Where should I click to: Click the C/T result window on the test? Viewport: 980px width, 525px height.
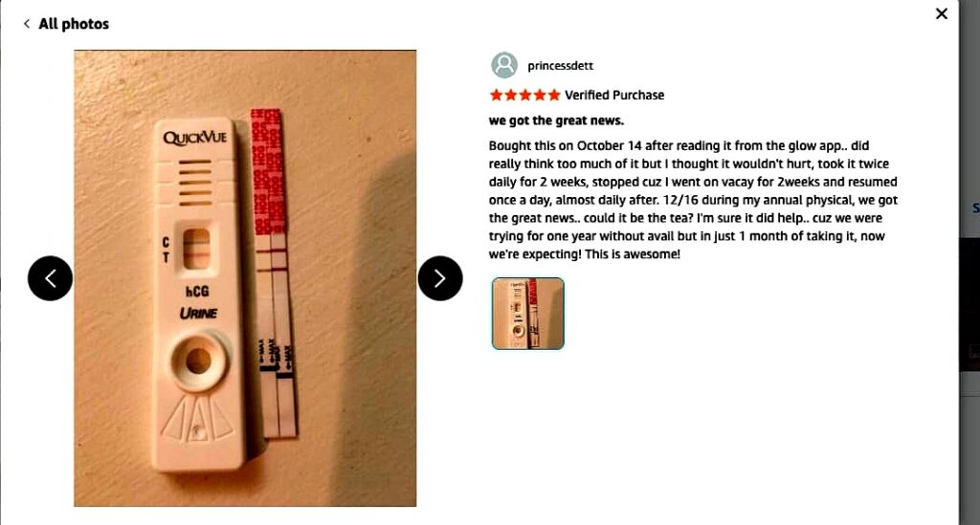point(198,248)
